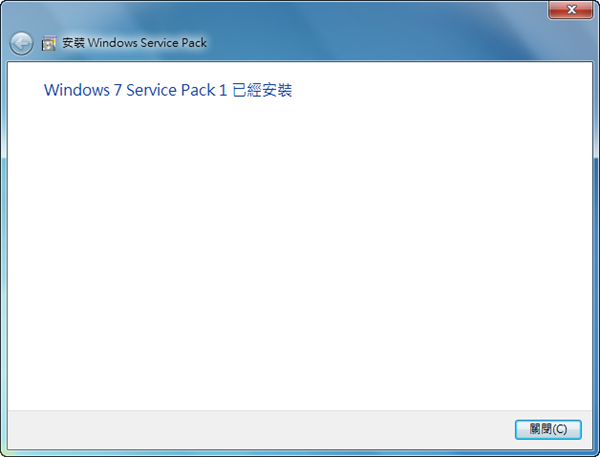
Task: Click the back arrow button
Action: tap(21, 44)
